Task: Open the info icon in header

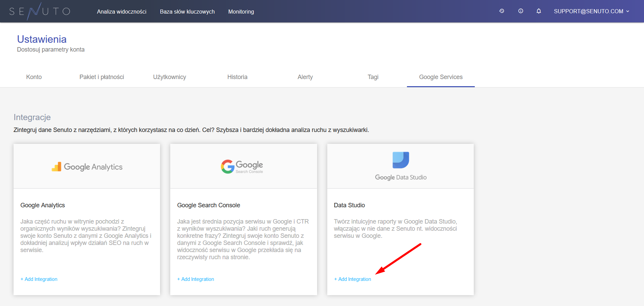Action: click(521, 11)
